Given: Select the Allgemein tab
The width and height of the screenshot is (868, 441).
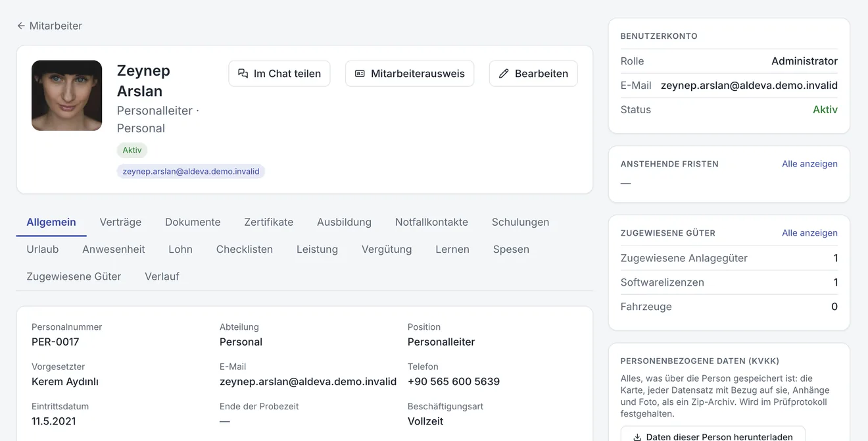Looking at the screenshot, I should pos(51,222).
